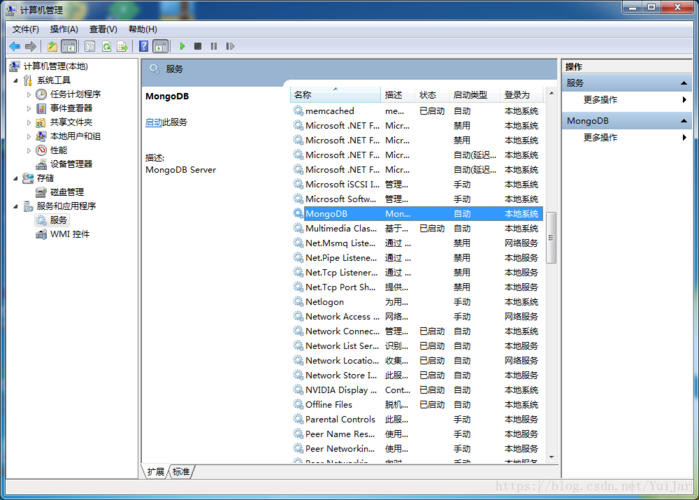The width and height of the screenshot is (699, 500).
Task: Click the Properties toolbar icon
Action: click(90, 46)
